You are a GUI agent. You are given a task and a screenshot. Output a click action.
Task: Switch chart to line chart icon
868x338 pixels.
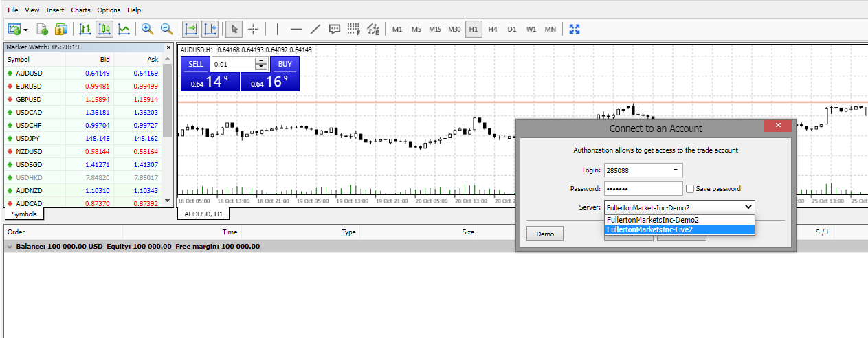(124, 29)
